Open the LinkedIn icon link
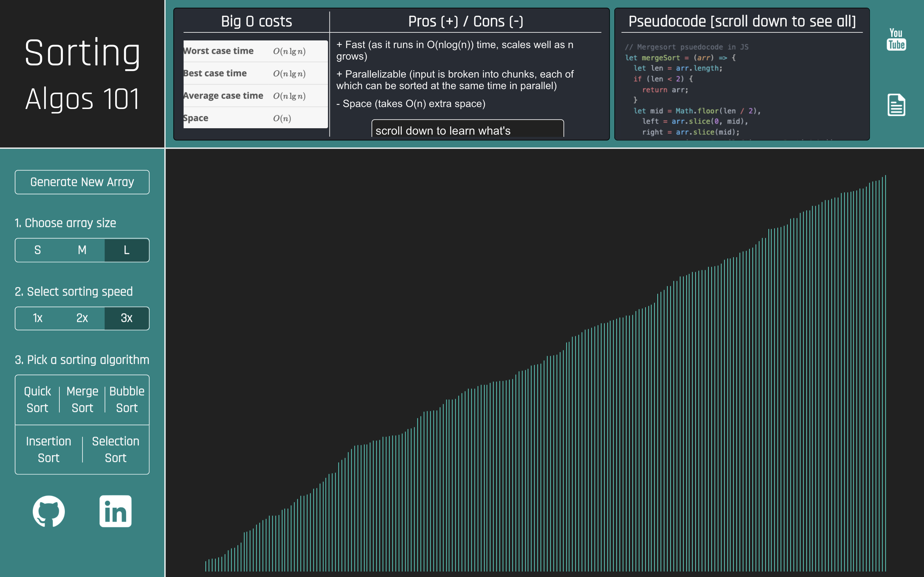The width and height of the screenshot is (924, 577). [115, 511]
